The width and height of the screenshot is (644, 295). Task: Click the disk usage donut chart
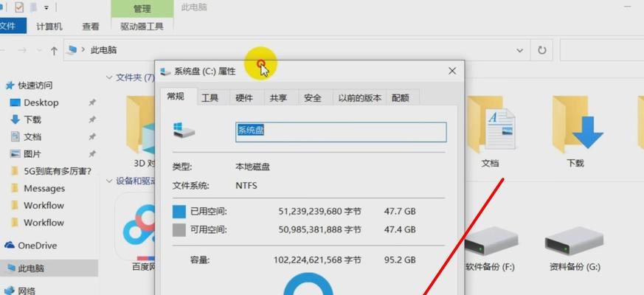[x=308, y=284]
